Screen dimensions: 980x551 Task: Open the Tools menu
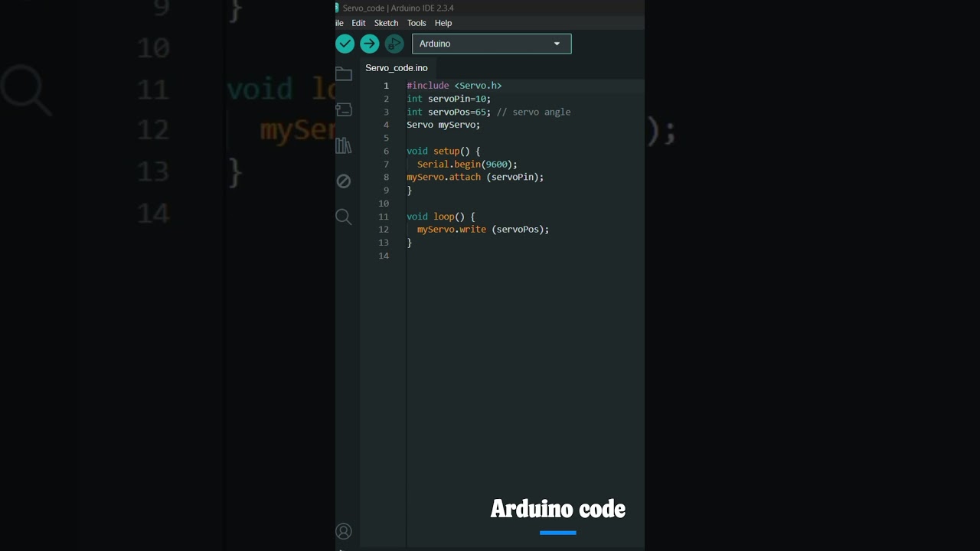416,23
